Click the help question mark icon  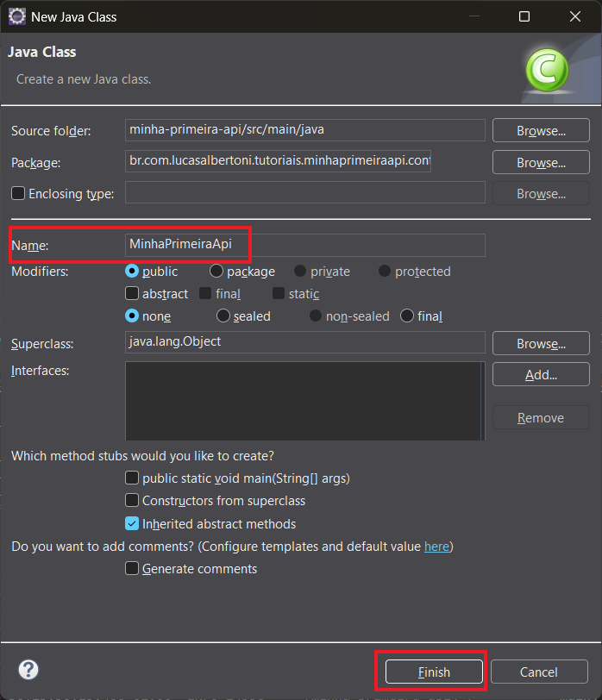tap(28, 670)
